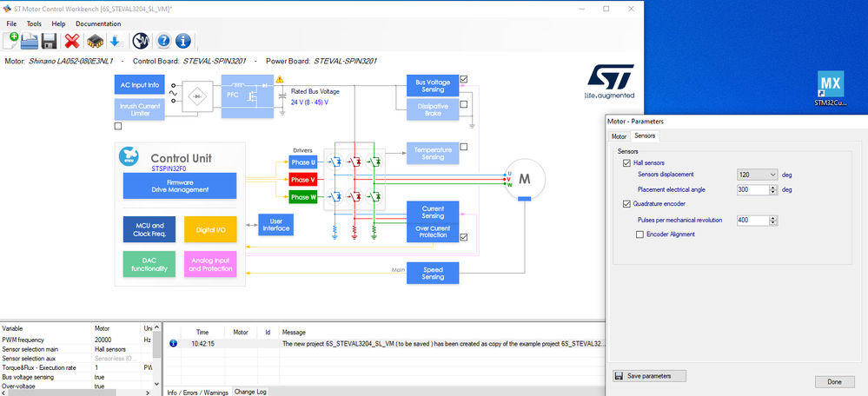Save project with the floppy disk icon

(x=50, y=40)
